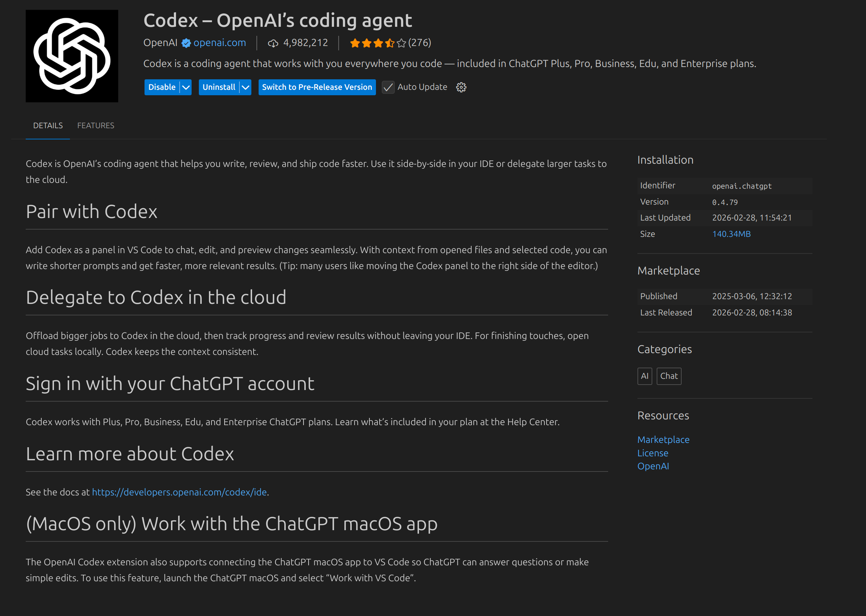Click the install count cloud icon
Viewport: 866px width, 616px height.
click(273, 43)
